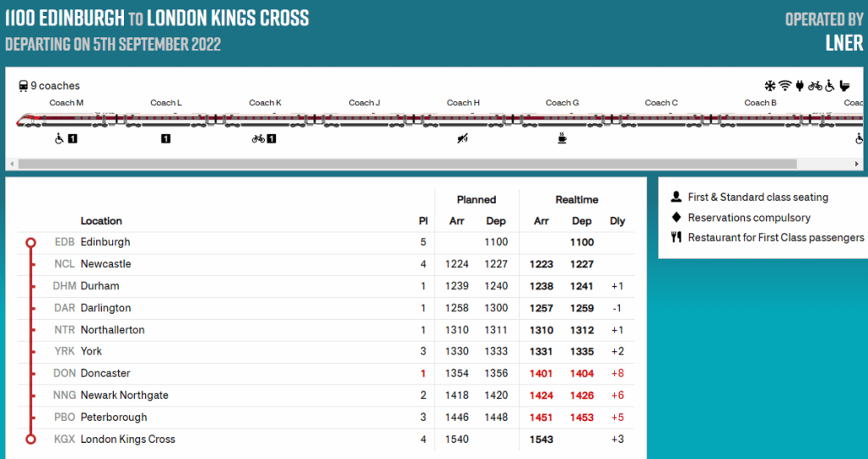868x459 pixels.
Task: Open the Newcastle station link
Action: pos(105,264)
